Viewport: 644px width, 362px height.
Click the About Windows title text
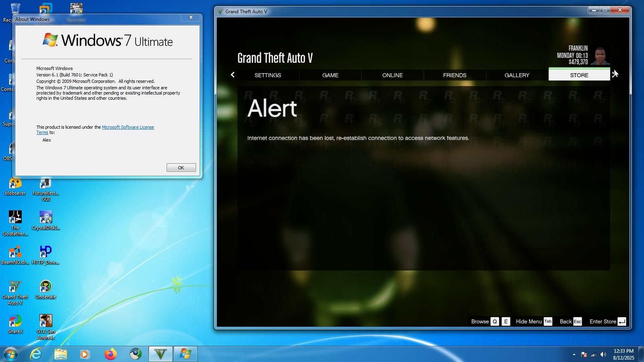tap(33, 19)
